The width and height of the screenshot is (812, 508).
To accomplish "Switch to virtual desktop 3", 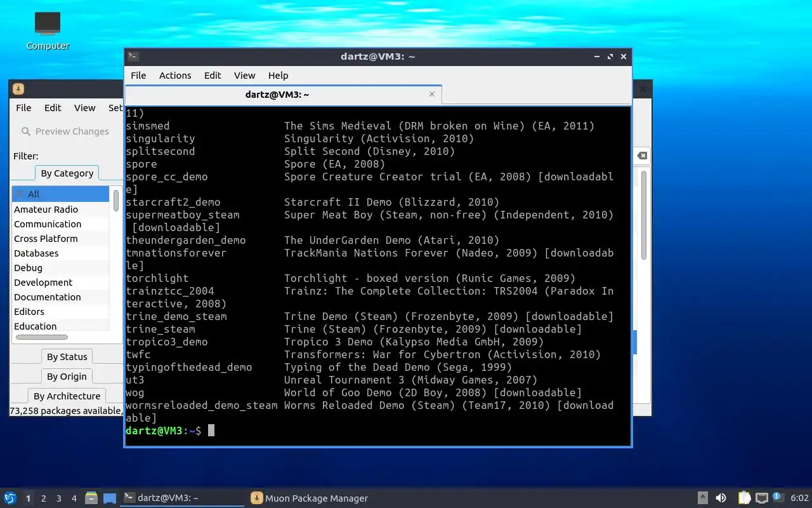I will 59,498.
